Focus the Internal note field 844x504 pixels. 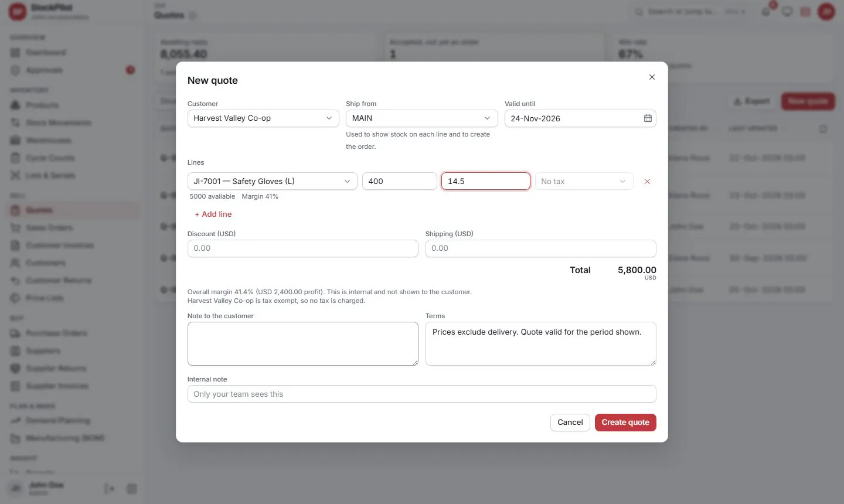tap(421, 394)
